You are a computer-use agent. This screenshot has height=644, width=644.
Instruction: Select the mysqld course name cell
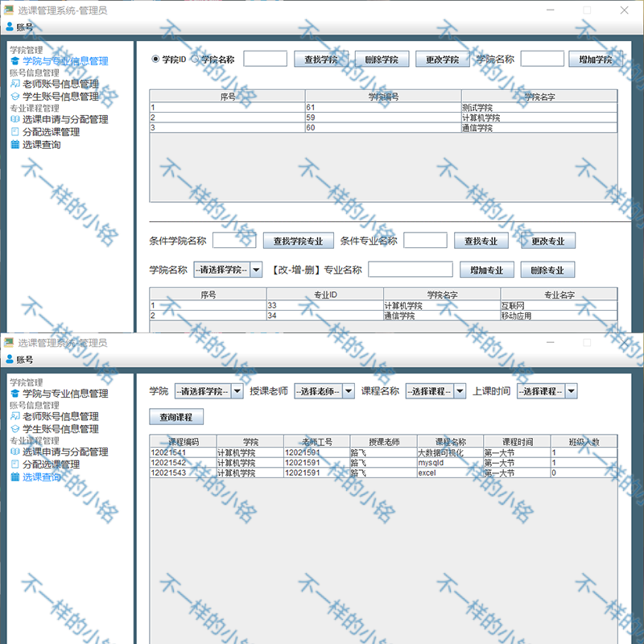[x=451, y=463]
